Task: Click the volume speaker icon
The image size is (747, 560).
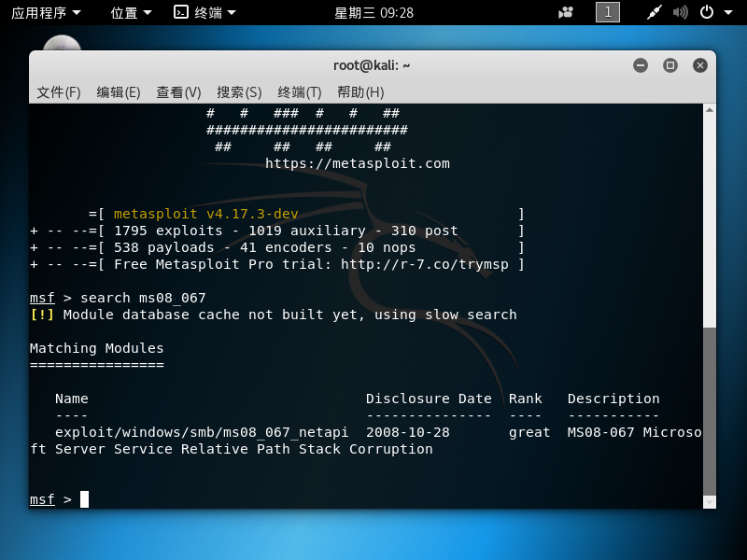Action: pos(681,12)
